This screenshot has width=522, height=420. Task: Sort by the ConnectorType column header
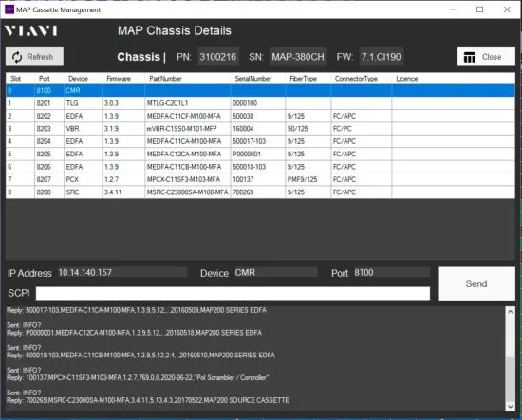362,79
